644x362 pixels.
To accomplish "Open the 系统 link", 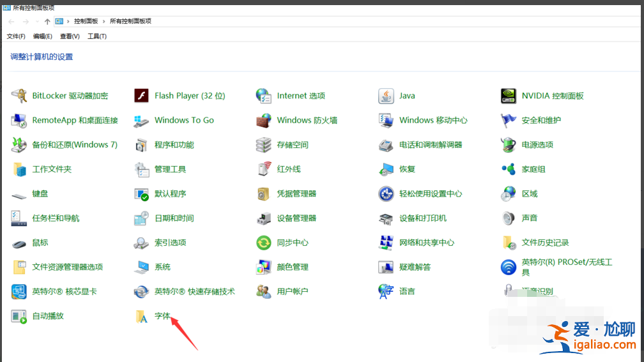I will 162,267.
